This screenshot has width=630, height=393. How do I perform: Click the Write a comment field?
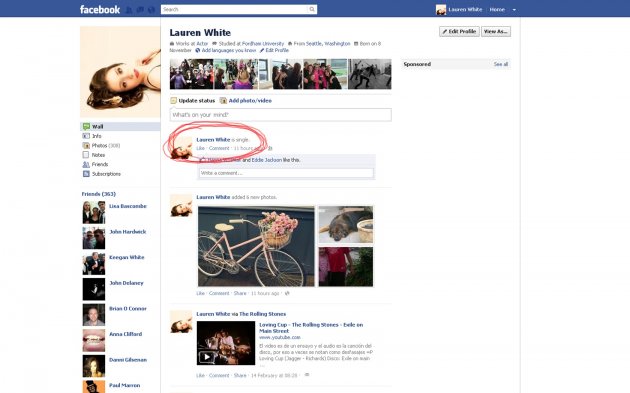click(286, 173)
